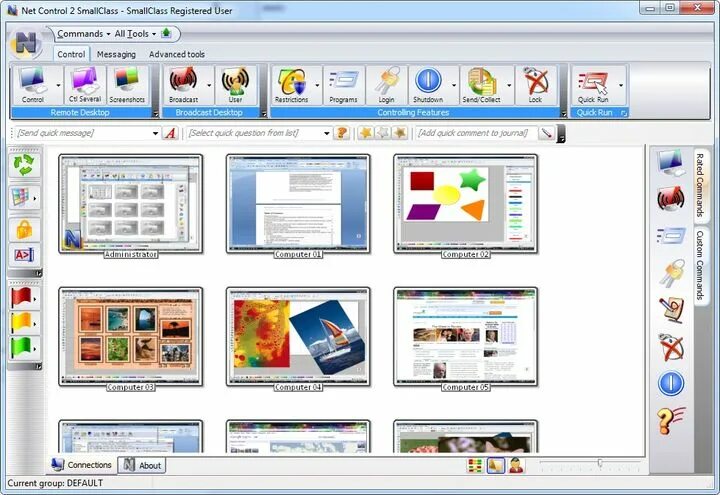720x495 pixels.
Task: Open the Programs tool
Action: point(343,85)
